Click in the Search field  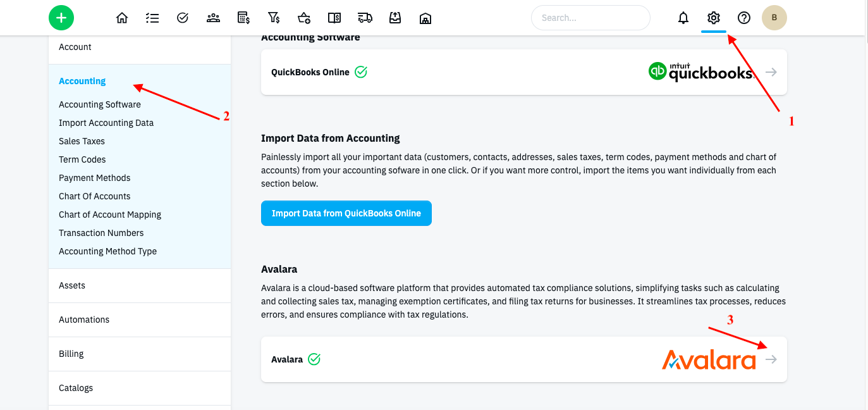[x=590, y=18]
